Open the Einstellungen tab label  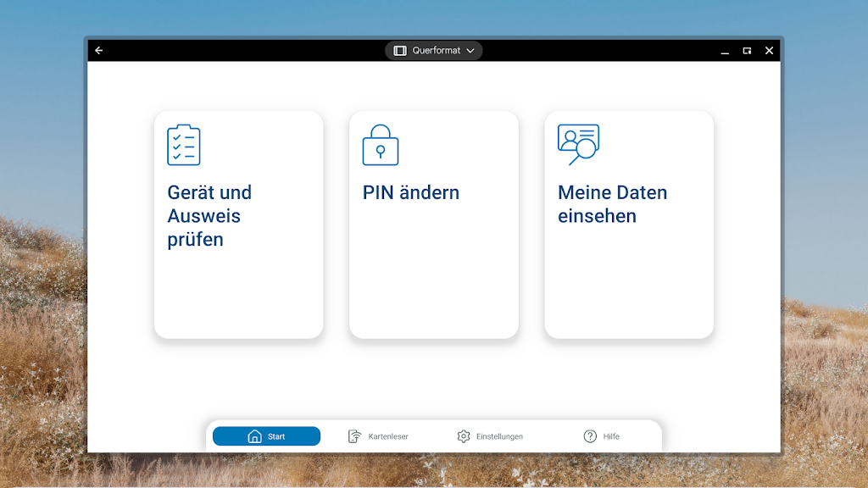click(x=499, y=436)
